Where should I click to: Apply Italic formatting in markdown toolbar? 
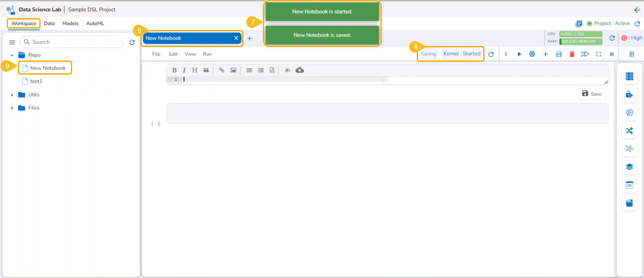pyautogui.click(x=184, y=70)
